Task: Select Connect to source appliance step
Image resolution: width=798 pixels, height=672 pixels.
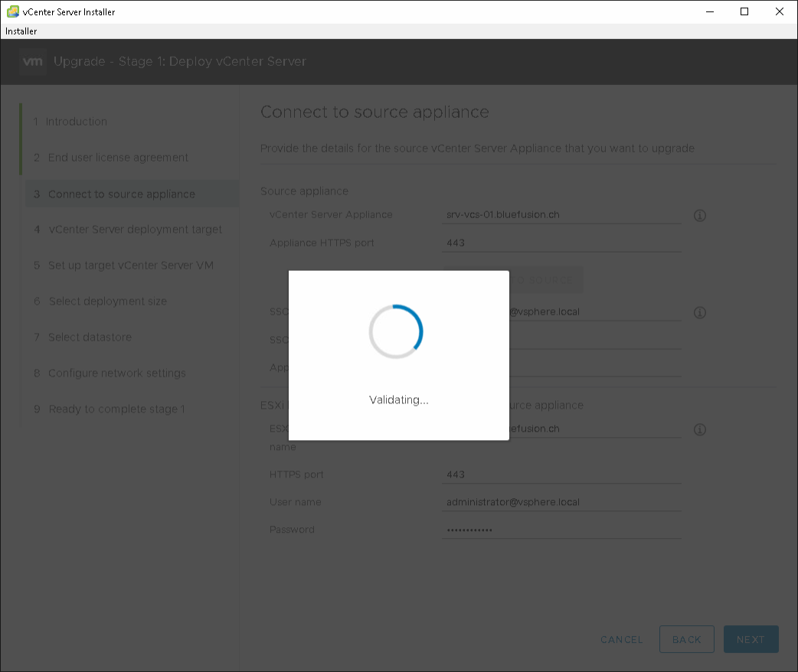Action: (x=122, y=194)
